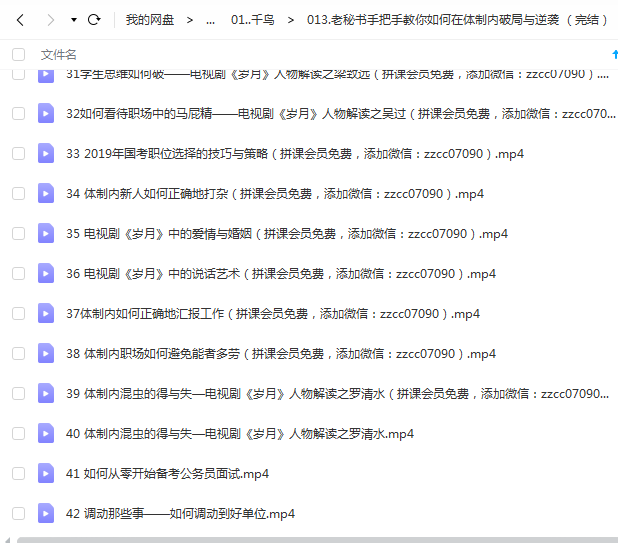Click the back navigation arrow

tap(20, 20)
